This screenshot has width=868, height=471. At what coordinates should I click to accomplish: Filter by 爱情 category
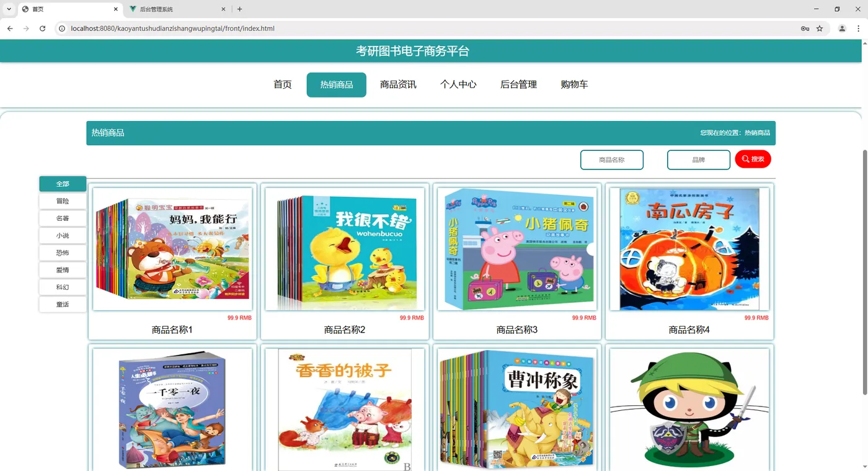63,270
